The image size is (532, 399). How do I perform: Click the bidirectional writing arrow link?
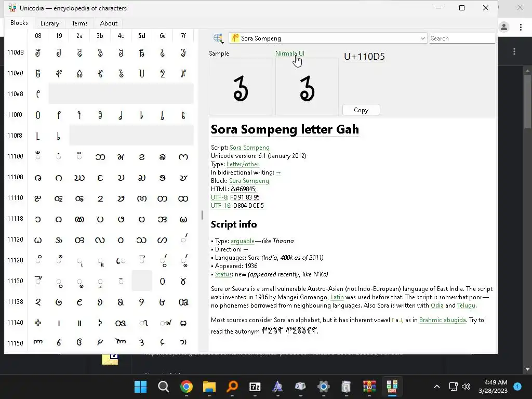pos(278,172)
